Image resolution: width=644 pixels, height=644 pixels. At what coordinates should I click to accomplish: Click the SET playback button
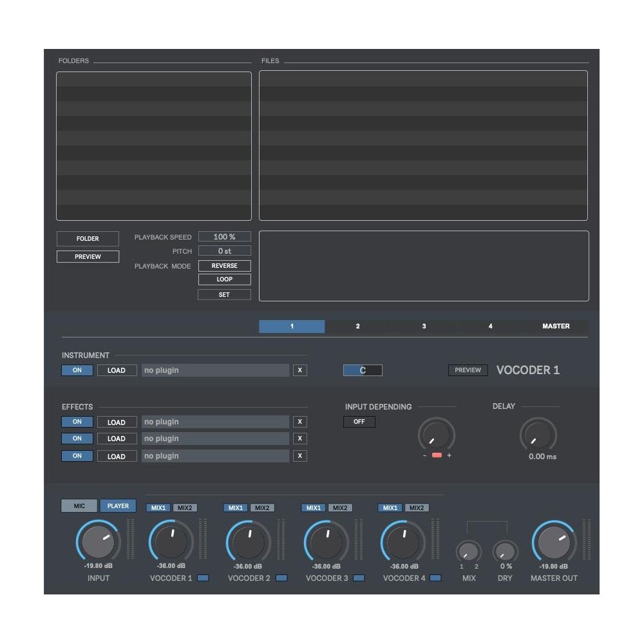click(x=225, y=294)
